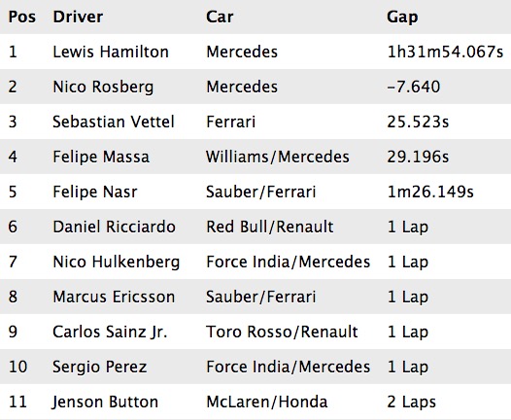Click the Driver column header
The image size is (511, 420).
click(78, 17)
